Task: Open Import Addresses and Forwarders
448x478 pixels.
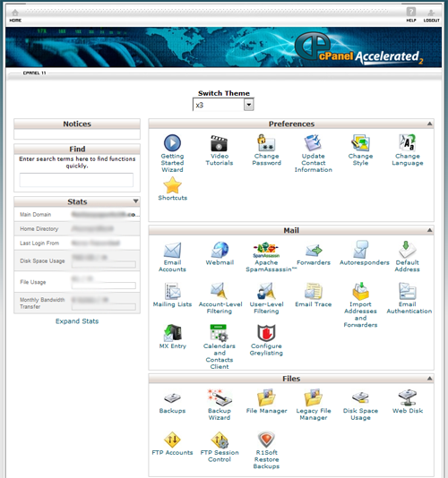Action: (360, 305)
